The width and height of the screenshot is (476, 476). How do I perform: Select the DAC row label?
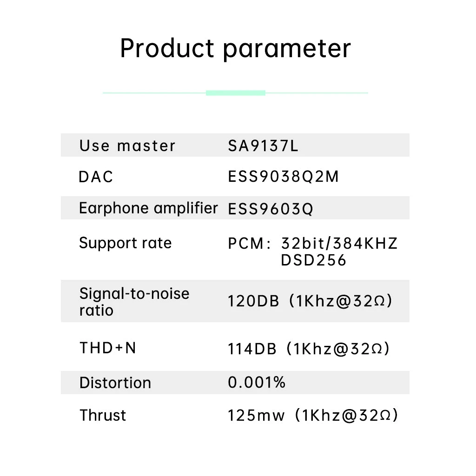(96, 177)
